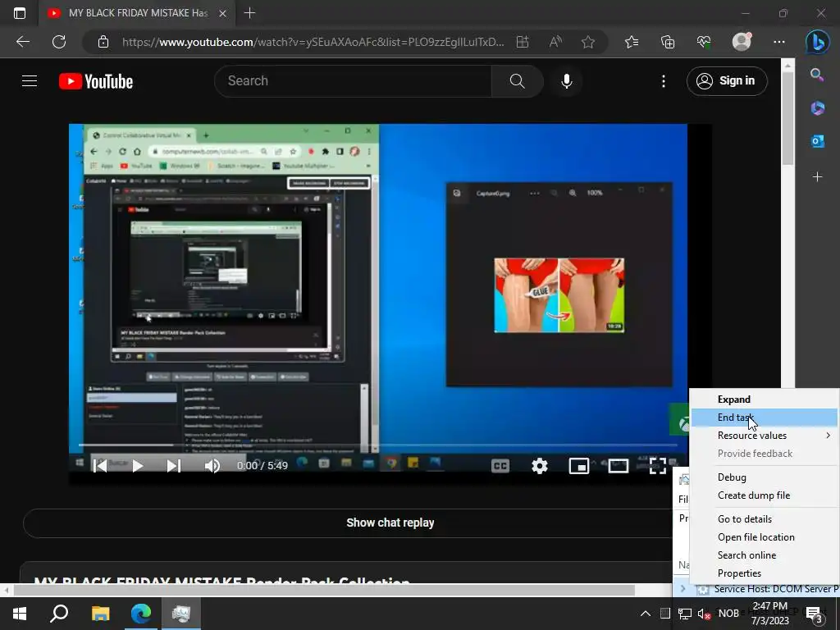Open Windows taskbar search
The width and height of the screenshot is (840, 630).
click(59, 614)
